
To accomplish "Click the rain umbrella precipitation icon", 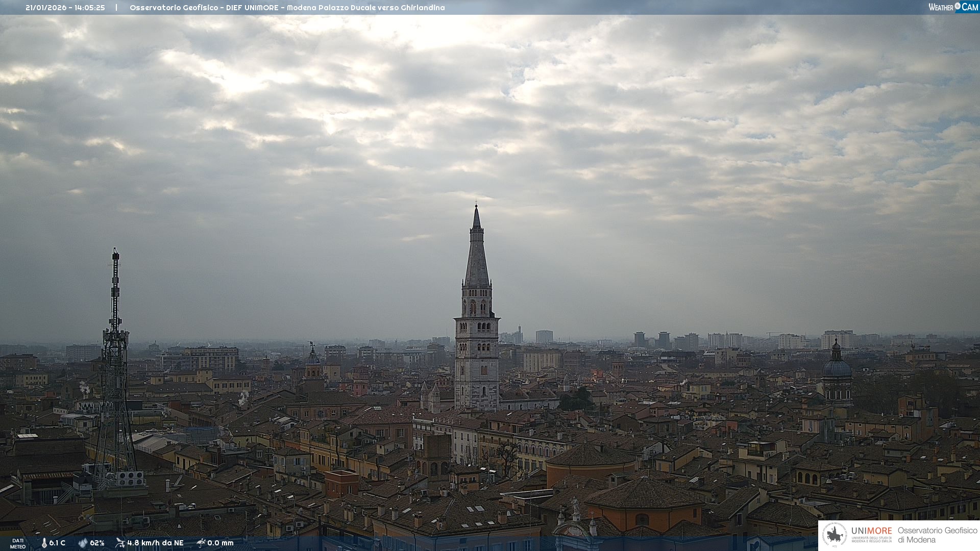I will point(201,543).
